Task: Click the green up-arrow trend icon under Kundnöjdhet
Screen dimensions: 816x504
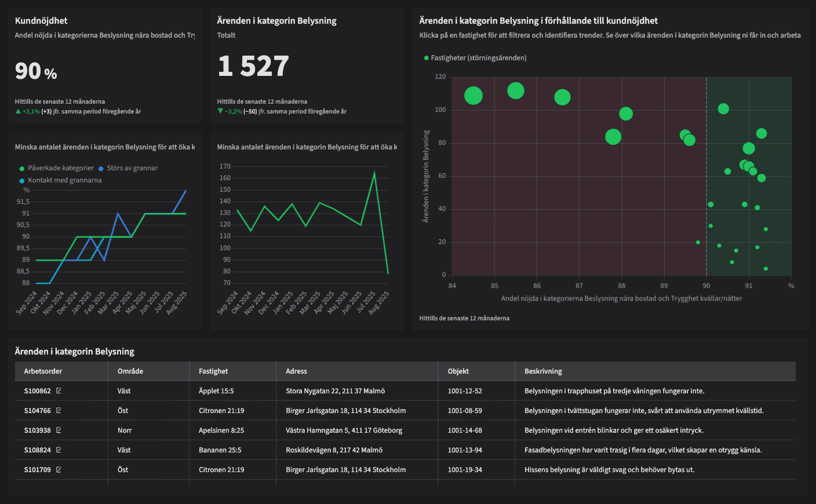Action: tap(18, 111)
